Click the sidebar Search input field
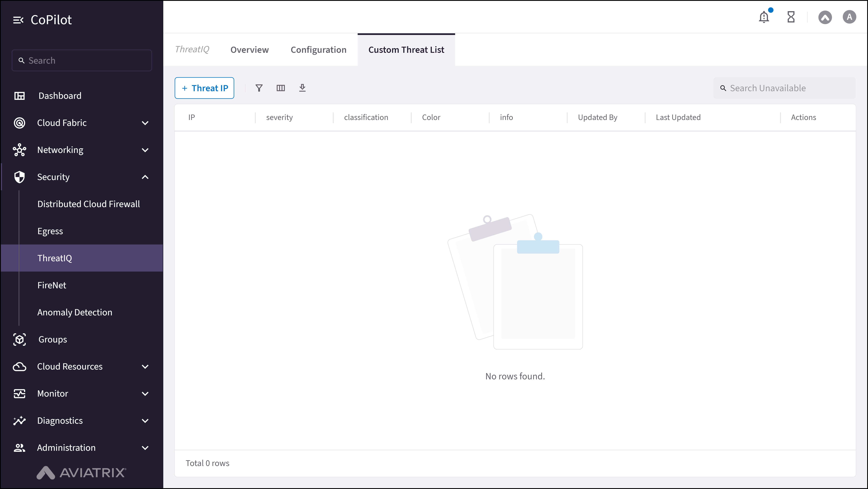The height and width of the screenshot is (489, 868). [x=81, y=60]
